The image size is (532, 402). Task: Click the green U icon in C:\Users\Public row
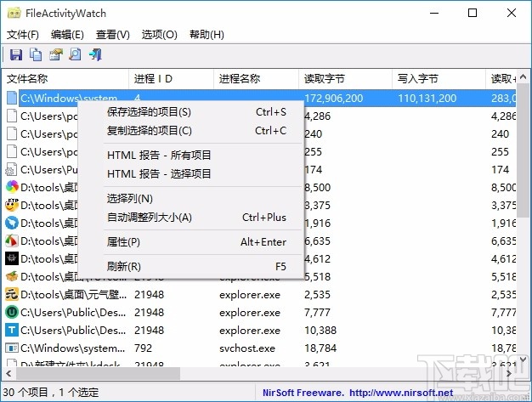[12, 312]
